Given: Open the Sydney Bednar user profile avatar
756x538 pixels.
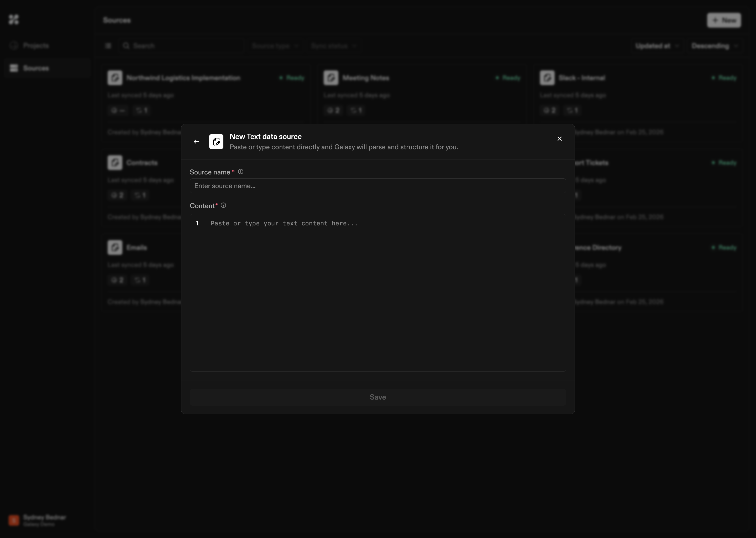Looking at the screenshot, I should coord(14,520).
